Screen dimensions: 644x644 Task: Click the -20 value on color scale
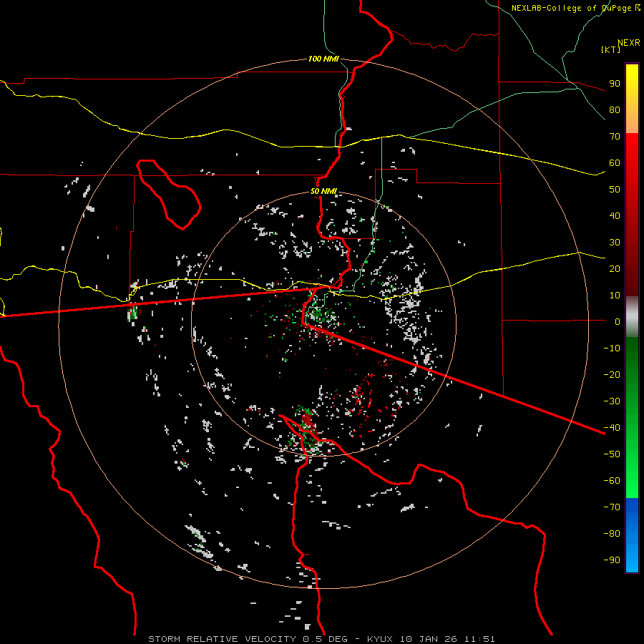tap(612, 374)
